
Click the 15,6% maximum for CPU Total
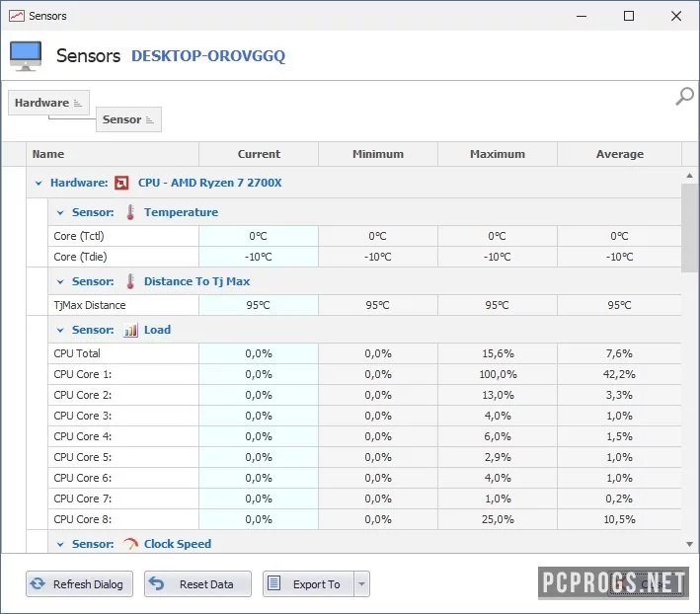[x=498, y=353]
